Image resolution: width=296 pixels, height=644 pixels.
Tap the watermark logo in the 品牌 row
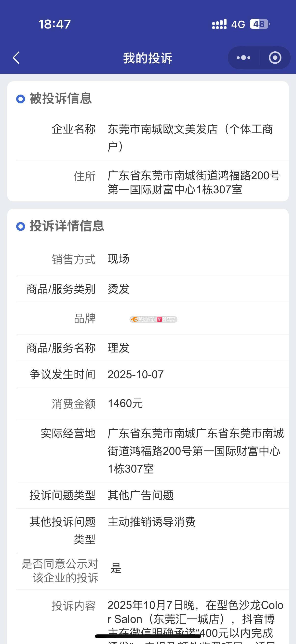pos(153,319)
